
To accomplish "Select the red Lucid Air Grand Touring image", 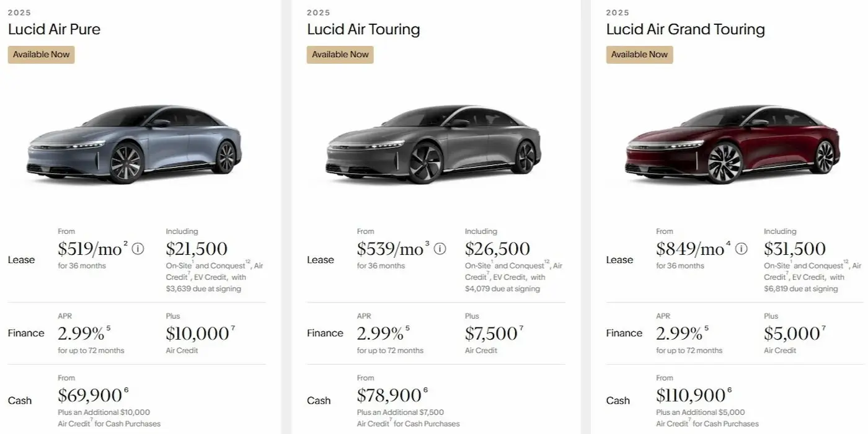I will click(x=732, y=144).
